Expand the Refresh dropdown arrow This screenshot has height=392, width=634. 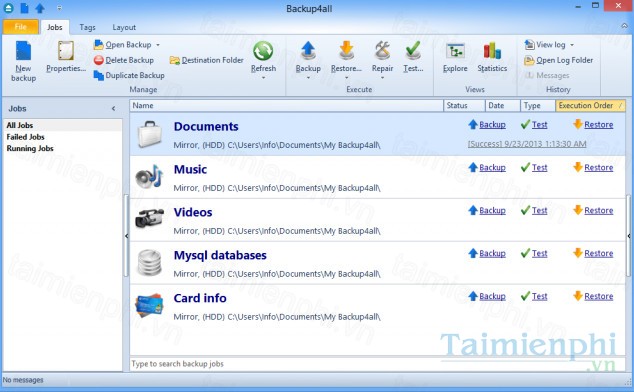[x=263, y=78]
